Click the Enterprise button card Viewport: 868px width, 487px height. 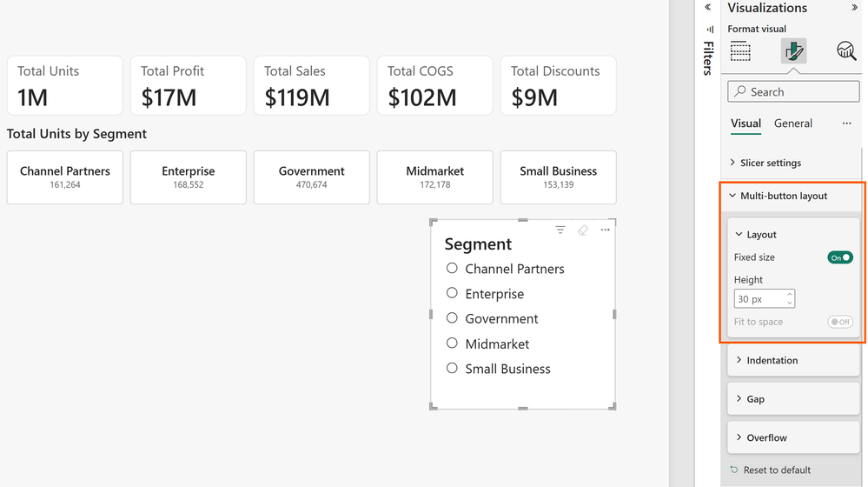(x=189, y=177)
